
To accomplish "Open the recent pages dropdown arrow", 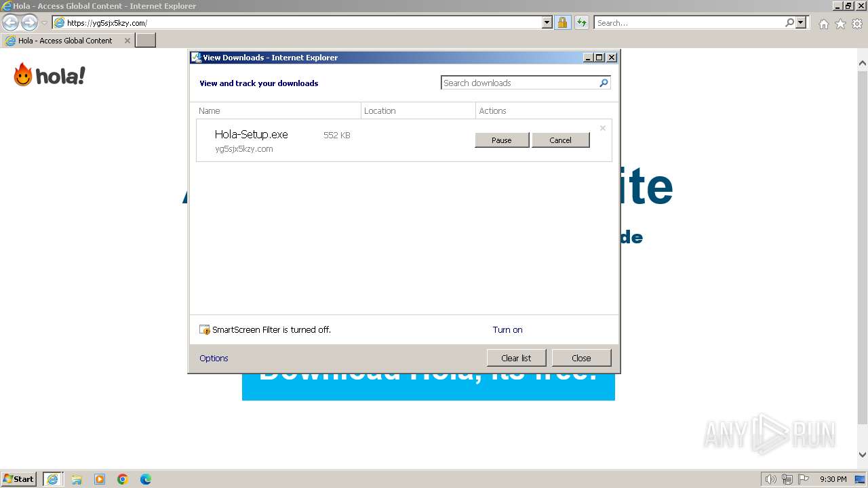I will [x=44, y=23].
